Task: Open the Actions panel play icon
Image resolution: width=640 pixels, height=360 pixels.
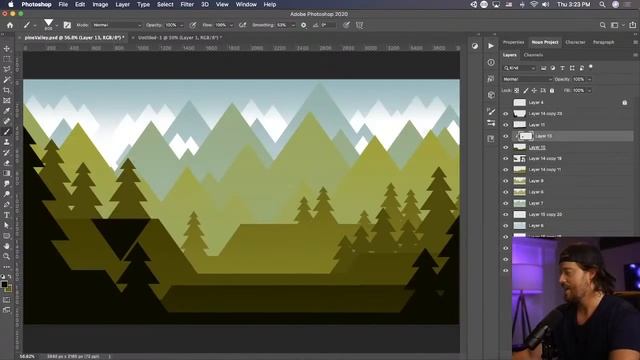Action: coord(491,46)
